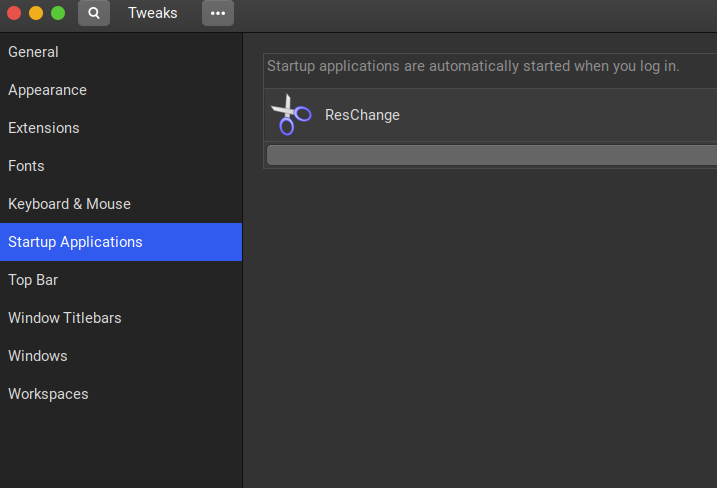Maximize window using the green button

click(58, 13)
